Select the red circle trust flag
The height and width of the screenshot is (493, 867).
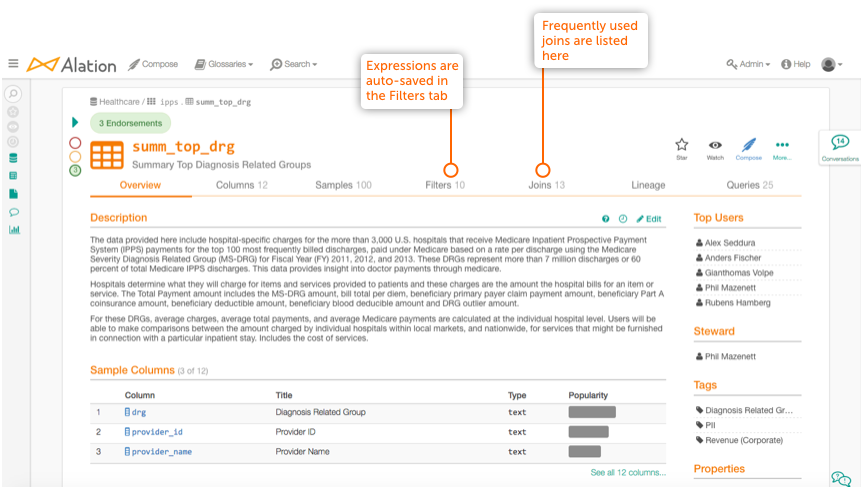click(x=75, y=143)
